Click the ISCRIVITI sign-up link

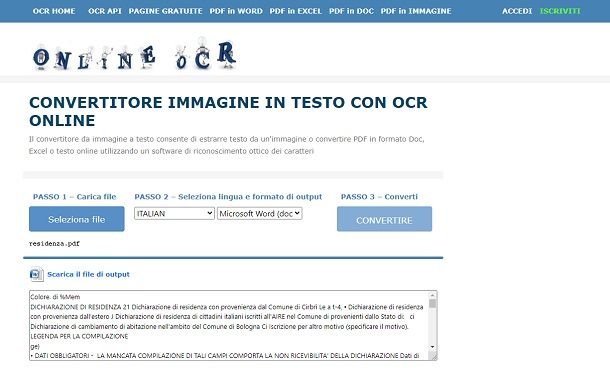(x=560, y=11)
